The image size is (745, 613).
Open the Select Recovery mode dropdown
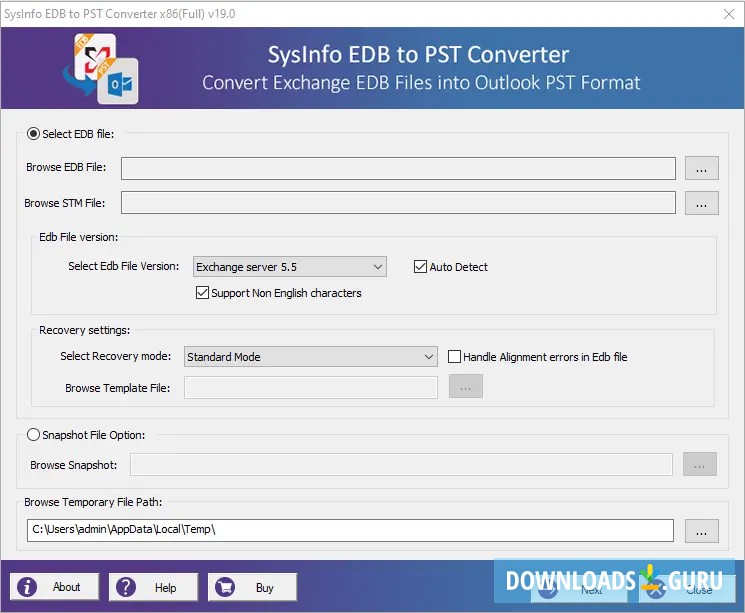click(311, 356)
